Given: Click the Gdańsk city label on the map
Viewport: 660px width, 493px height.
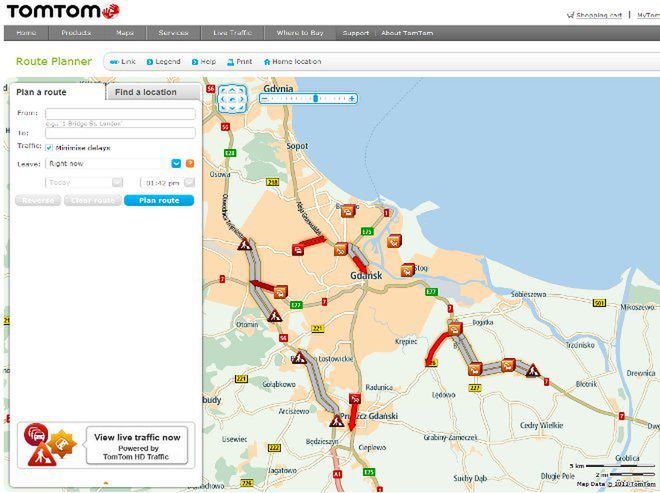Looking at the screenshot, I should point(366,276).
